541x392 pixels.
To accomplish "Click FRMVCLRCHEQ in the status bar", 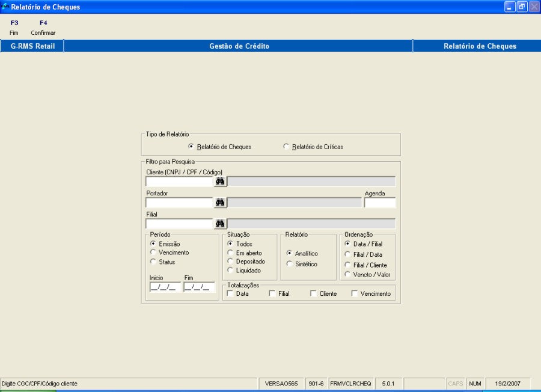I will (x=350, y=384).
